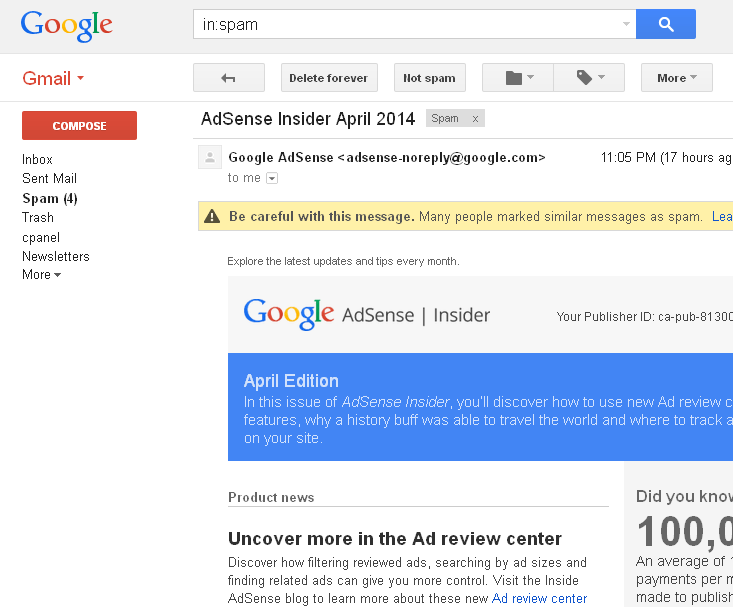Click 'Be careful with this message' text
This screenshot has height=607, width=733.
pyautogui.click(x=322, y=217)
